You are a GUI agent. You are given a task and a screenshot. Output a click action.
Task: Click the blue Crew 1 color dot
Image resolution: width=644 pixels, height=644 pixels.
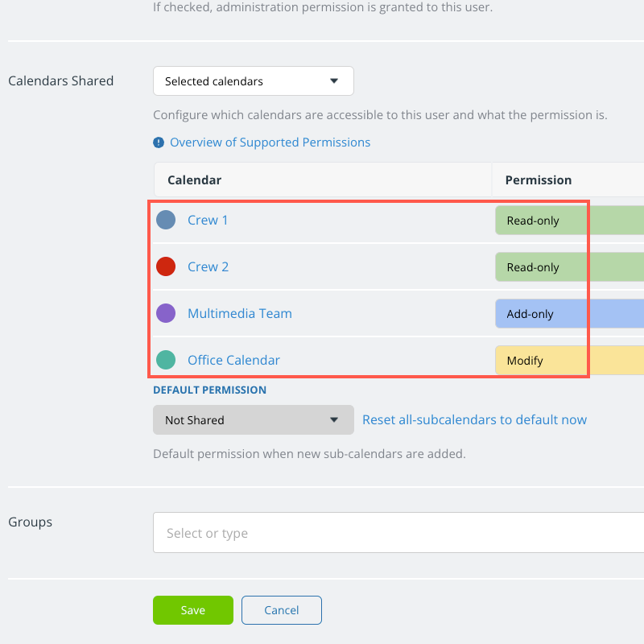coord(166,220)
